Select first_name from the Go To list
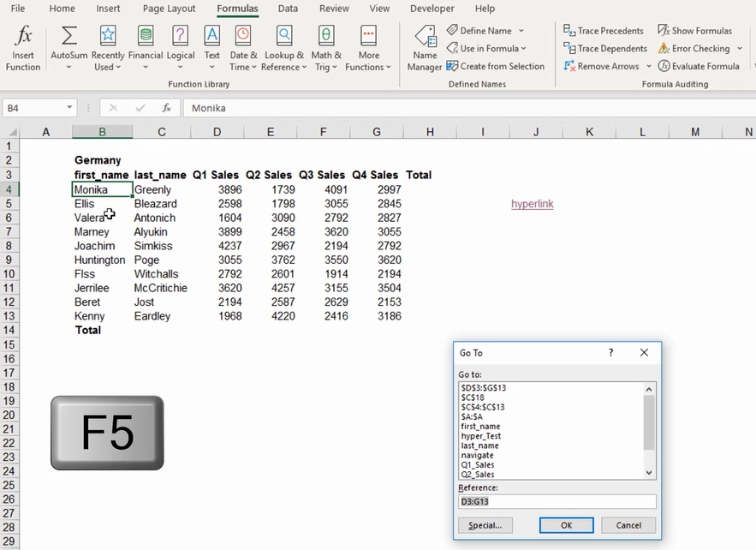Screen dimensions: 756x550 coord(480,426)
